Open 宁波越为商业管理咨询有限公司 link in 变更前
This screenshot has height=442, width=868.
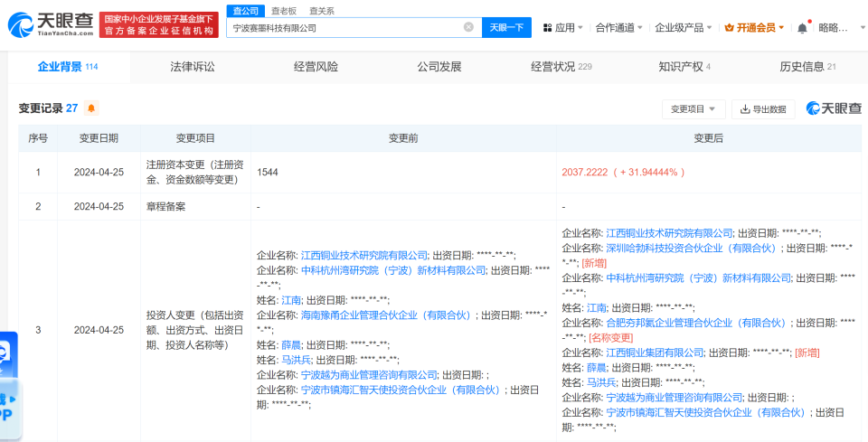point(369,374)
